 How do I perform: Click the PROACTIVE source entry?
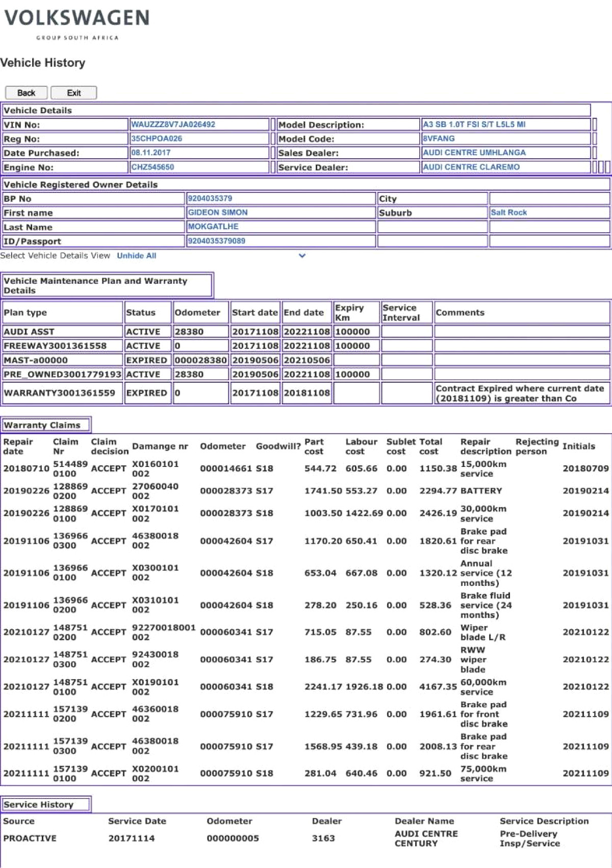[30, 838]
